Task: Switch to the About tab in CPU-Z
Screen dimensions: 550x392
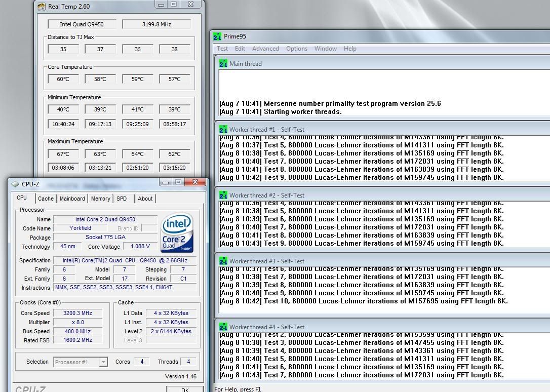Action: pyautogui.click(x=145, y=199)
